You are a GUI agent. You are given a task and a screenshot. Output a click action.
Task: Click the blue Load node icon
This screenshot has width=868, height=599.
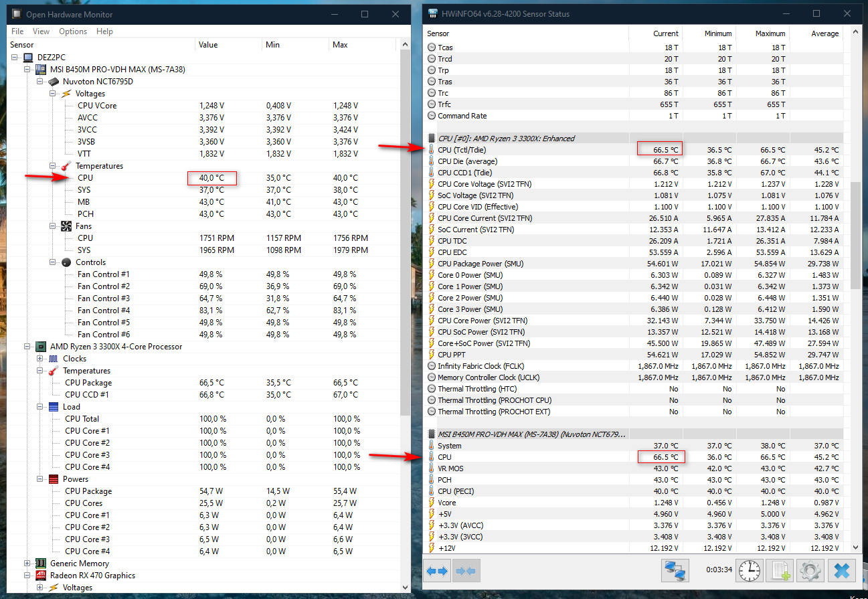tap(54, 407)
